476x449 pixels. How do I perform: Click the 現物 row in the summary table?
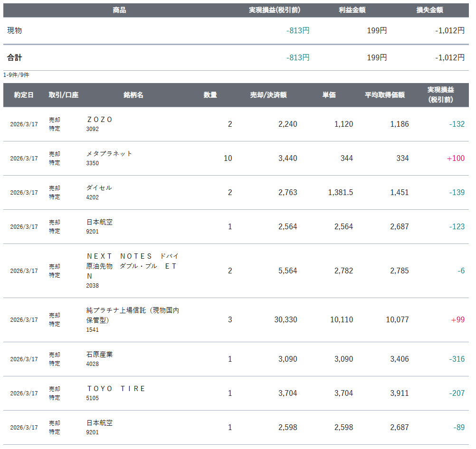pos(15,30)
